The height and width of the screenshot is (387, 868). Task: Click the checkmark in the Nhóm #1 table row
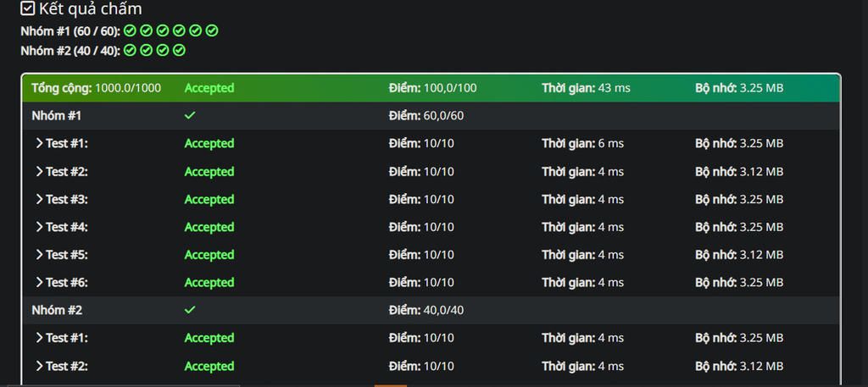pos(190,115)
